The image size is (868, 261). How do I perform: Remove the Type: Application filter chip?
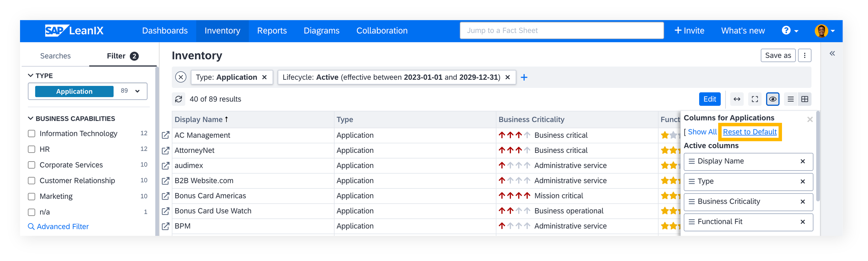[x=264, y=77]
